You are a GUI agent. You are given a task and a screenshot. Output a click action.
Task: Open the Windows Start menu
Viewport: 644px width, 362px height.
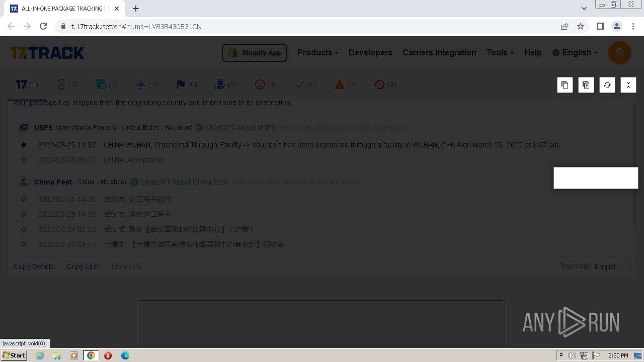click(x=14, y=355)
